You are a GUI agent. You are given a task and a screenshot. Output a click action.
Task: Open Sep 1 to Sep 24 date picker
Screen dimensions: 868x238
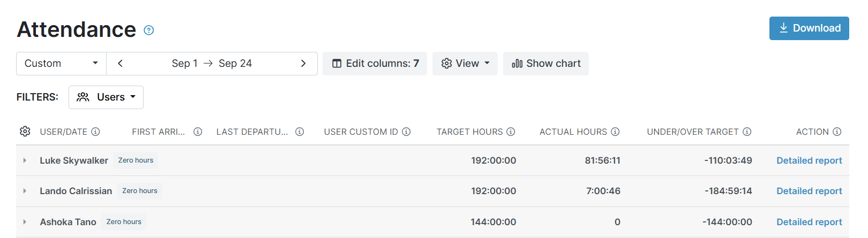212,64
